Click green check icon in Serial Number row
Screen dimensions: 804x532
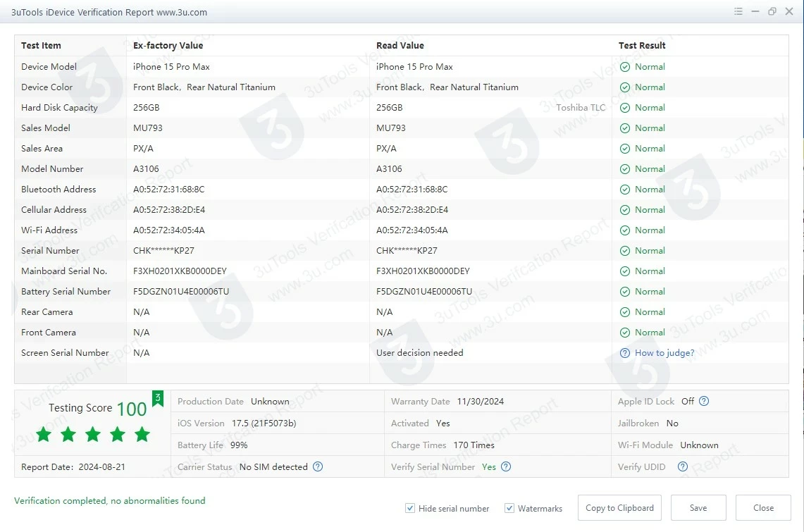pos(624,251)
